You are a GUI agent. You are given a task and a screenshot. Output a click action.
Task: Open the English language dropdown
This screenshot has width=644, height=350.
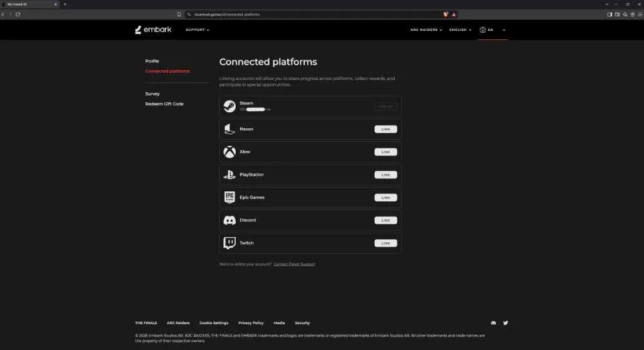(x=460, y=30)
